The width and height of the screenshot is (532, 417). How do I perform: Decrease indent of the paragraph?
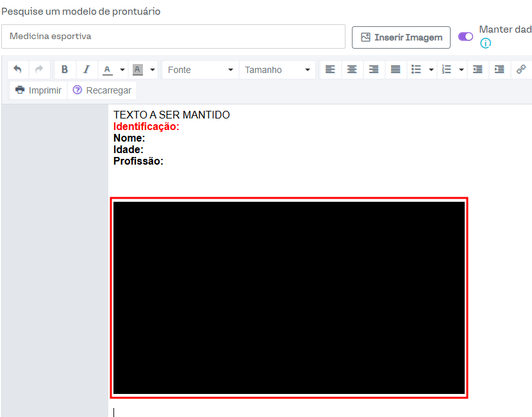pyautogui.click(x=478, y=70)
